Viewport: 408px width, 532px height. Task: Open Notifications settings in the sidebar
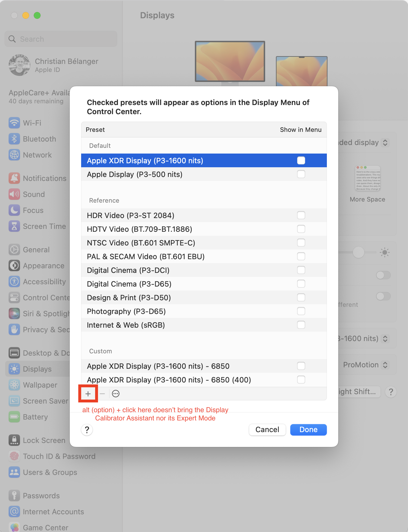[x=37, y=178]
